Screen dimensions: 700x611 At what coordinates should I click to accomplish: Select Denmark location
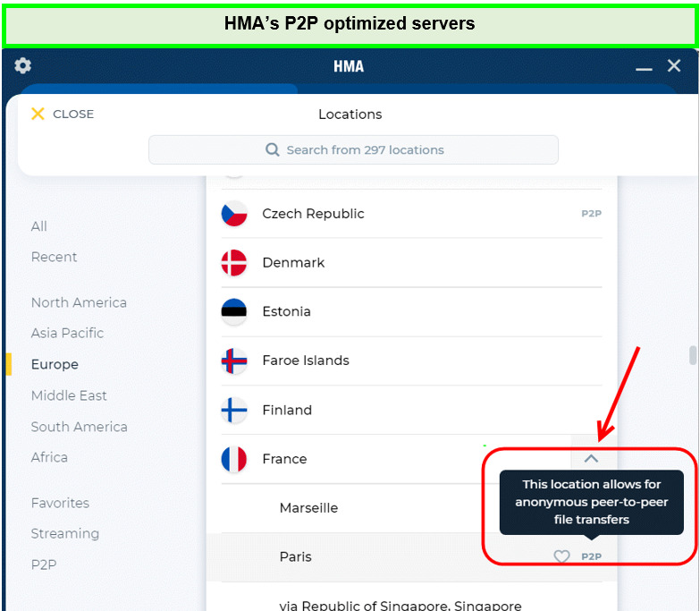[x=411, y=263]
